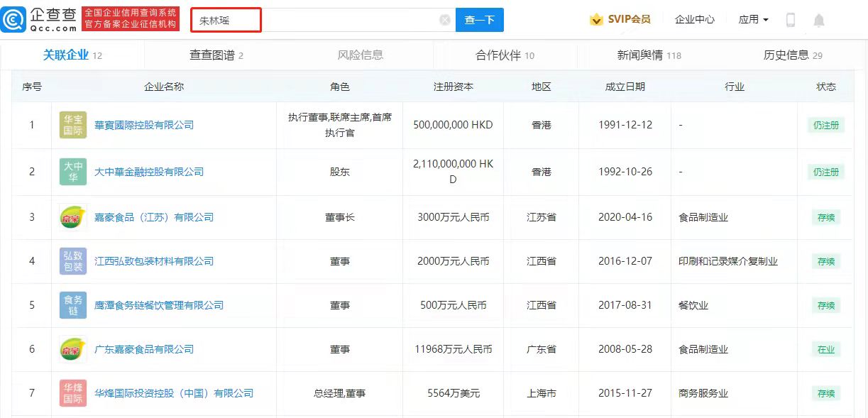Viewport: 868px width, 418px height.
Task: Open 广东嘉豪食品有限公司 company link
Action: 144,349
